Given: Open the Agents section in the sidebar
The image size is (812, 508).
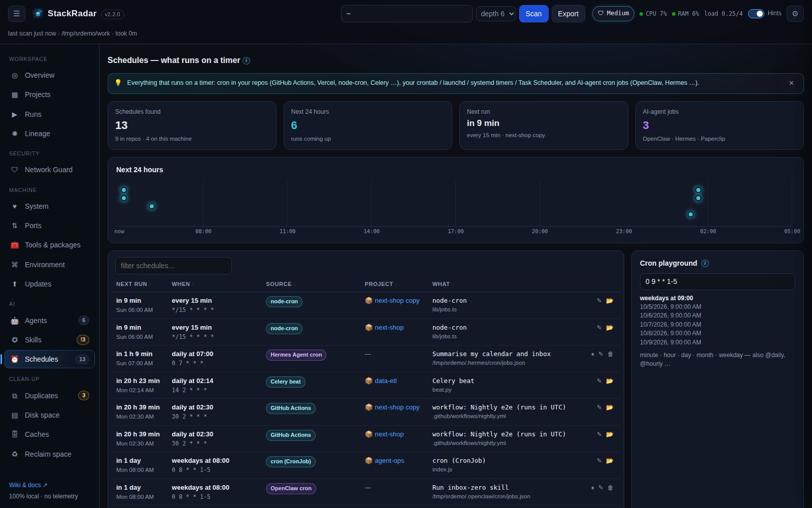Looking at the screenshot, I should point(49,321).
